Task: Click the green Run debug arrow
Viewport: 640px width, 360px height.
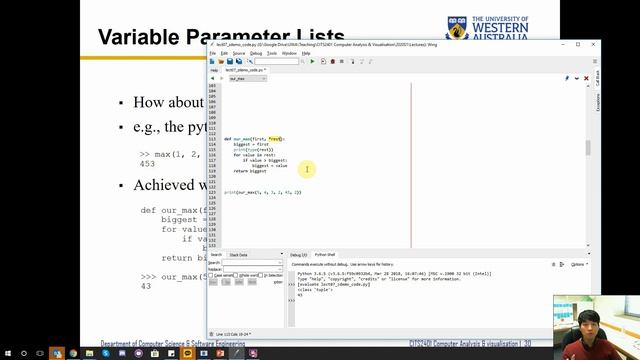Action: [312, 61]
